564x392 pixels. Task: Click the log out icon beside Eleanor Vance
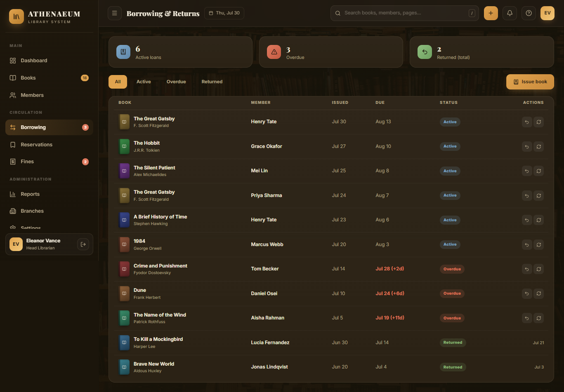click(x=83, y=244)
